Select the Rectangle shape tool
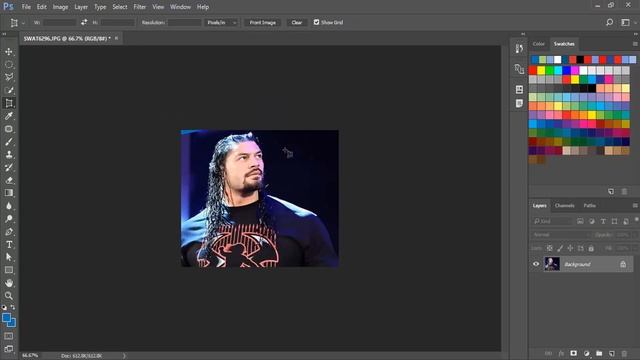 pos(9,270)
